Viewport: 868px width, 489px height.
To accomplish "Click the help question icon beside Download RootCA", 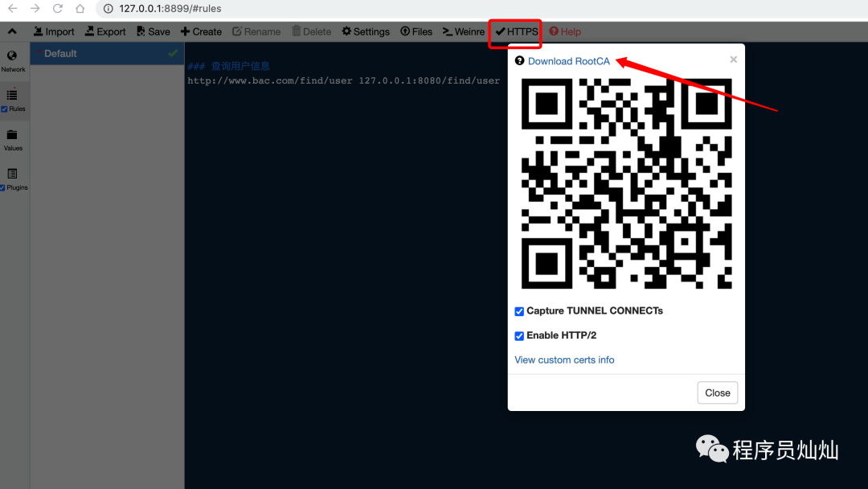I will point(519,61).
